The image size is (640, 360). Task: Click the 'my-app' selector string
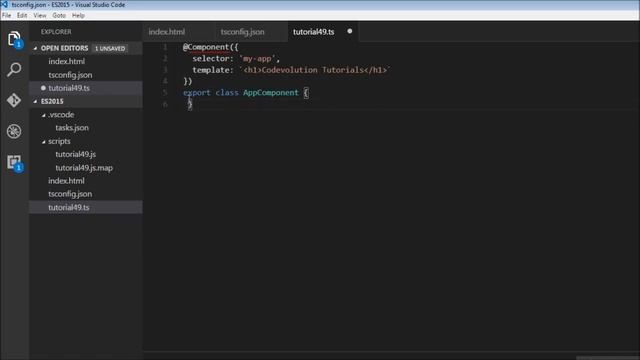coord(257,58)
